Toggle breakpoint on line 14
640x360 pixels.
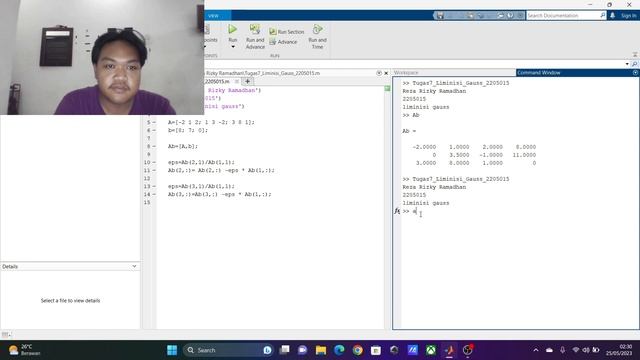click(x=154, y=194)
